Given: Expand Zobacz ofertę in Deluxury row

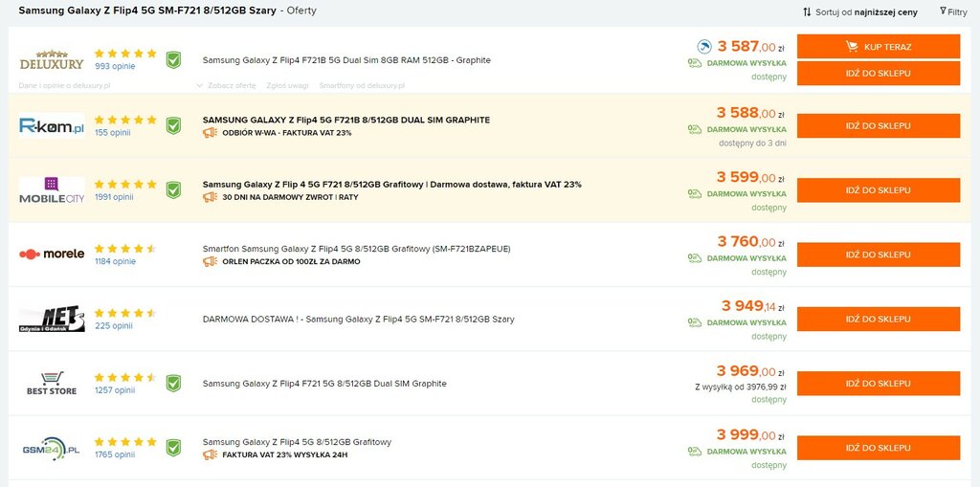Looking at the screenshot, I should tap(226, 86).
